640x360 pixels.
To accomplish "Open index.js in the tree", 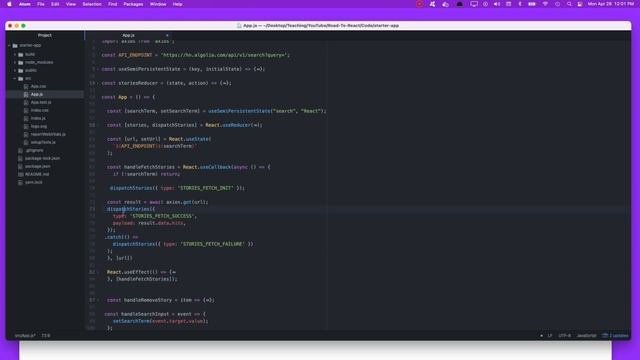I will click(38, 118).
